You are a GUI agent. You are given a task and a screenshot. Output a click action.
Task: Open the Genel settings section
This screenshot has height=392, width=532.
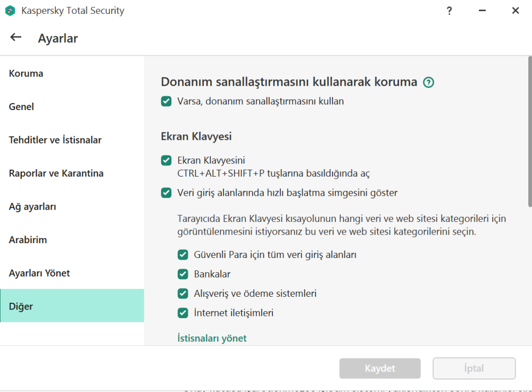point(21,106)
